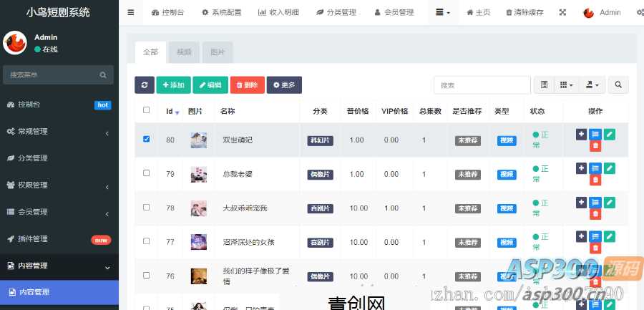This screenshot has width=644, height=310.
Task: Open the 更多 more actions button
Action: 284,85
